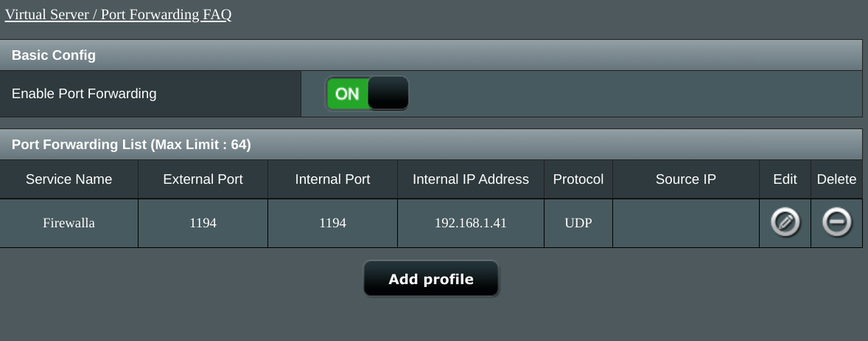Click the Internal IP Address column header
868x341 pixels.
point(471,179)
